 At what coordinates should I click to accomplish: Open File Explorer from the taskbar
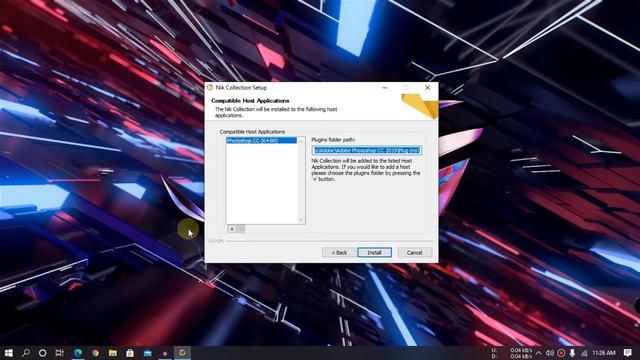[113, 353]
